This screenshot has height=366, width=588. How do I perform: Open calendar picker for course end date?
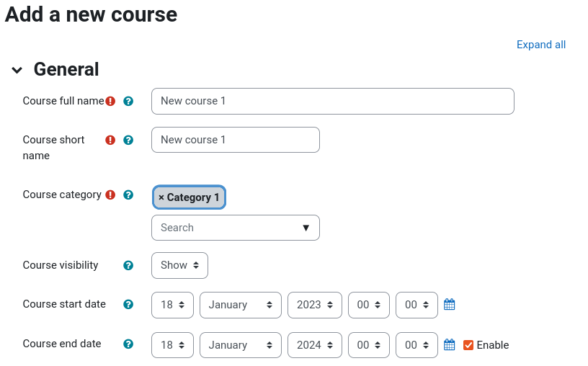[x=449, y=344]
